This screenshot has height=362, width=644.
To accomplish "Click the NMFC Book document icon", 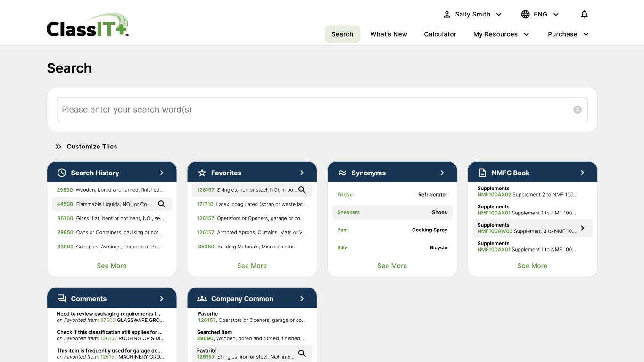I will [482, 173].
